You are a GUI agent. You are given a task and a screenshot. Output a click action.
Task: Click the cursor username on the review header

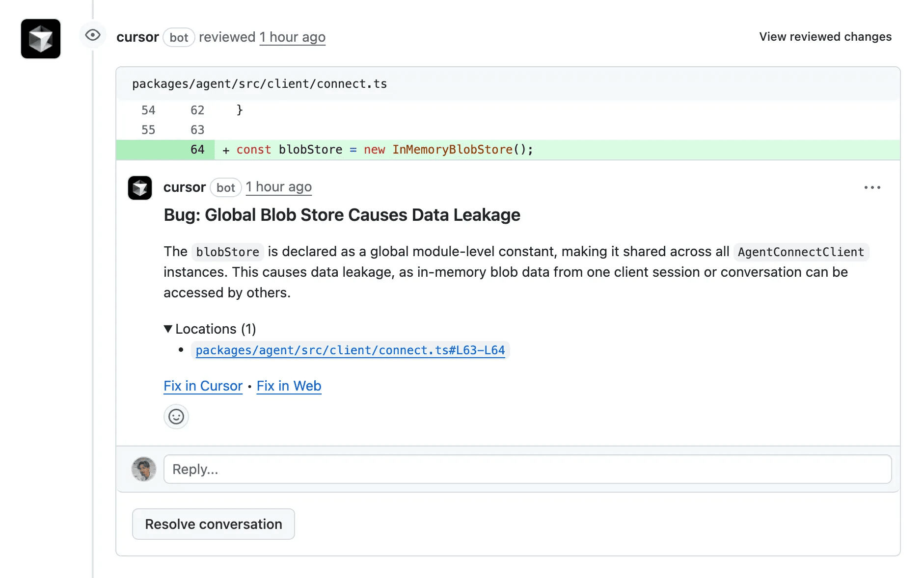tap(138, 37)
